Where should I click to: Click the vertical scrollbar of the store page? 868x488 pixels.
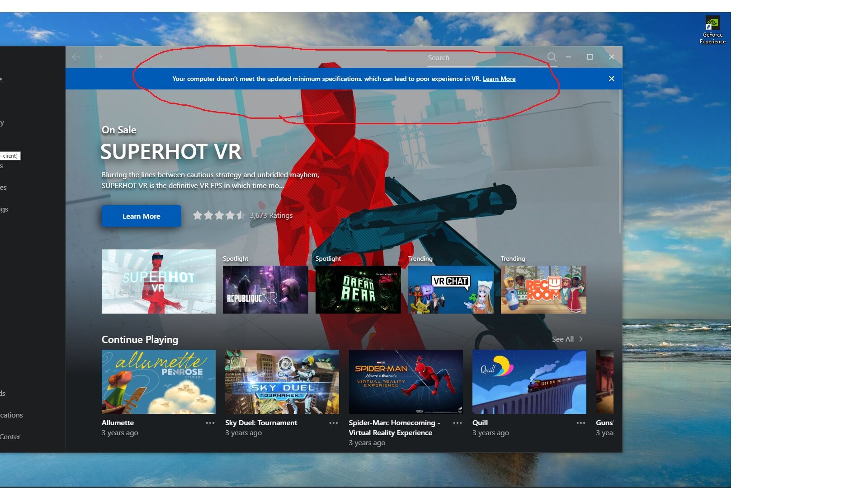pos(619,163)
